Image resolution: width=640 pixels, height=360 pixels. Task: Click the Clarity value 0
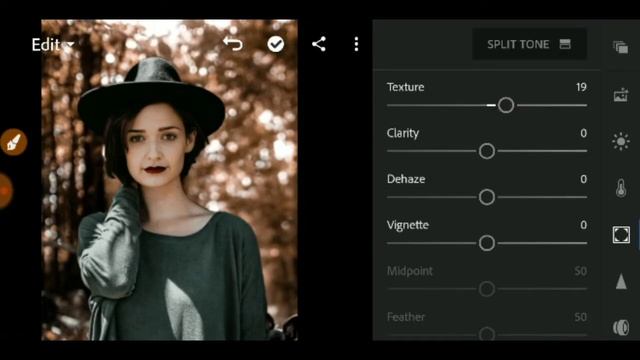click(584, 133)
